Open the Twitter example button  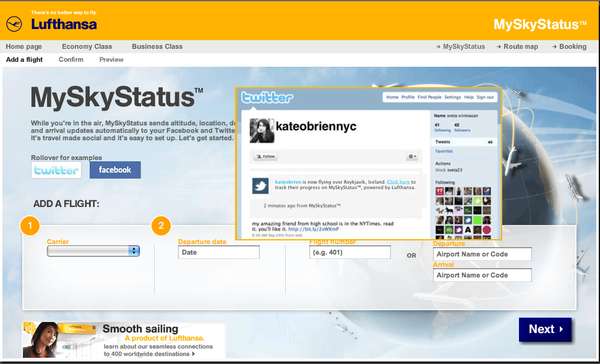[x=57, y=170]
